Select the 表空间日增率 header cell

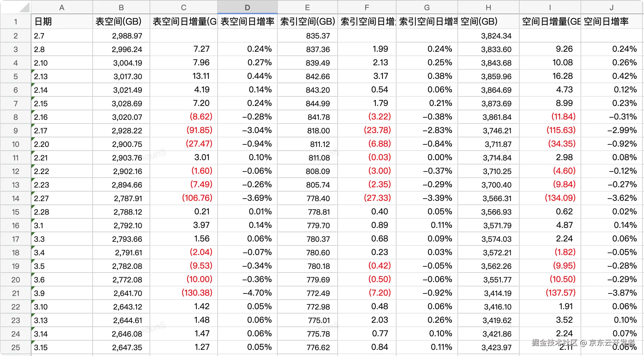pos(247,22)
